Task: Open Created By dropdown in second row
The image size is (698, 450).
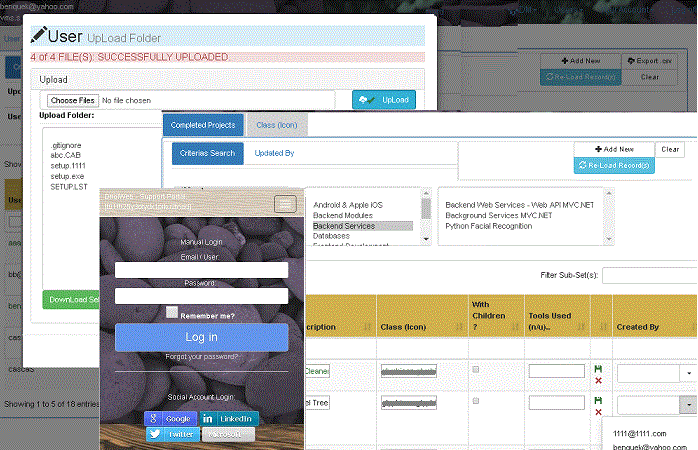Action: pyautogui.click(x=688, y=404)
